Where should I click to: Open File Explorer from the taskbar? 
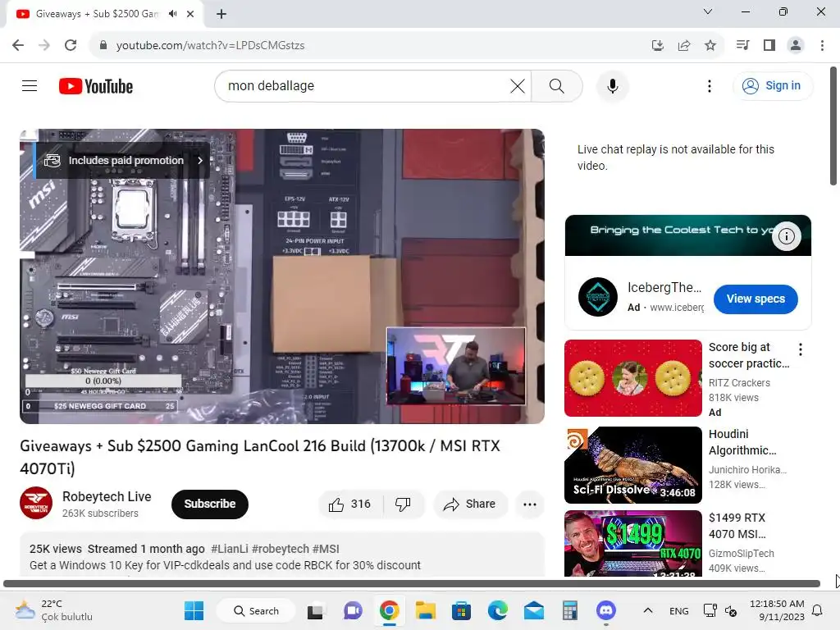tap(426, 610)
